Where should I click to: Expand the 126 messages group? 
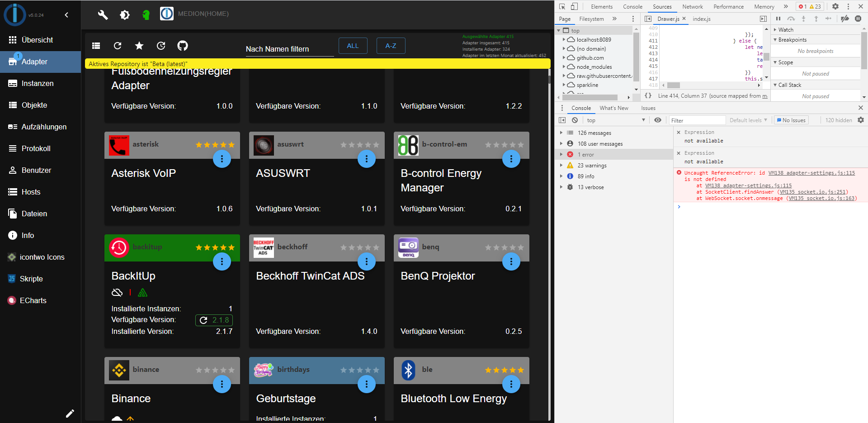coord(561,133)
